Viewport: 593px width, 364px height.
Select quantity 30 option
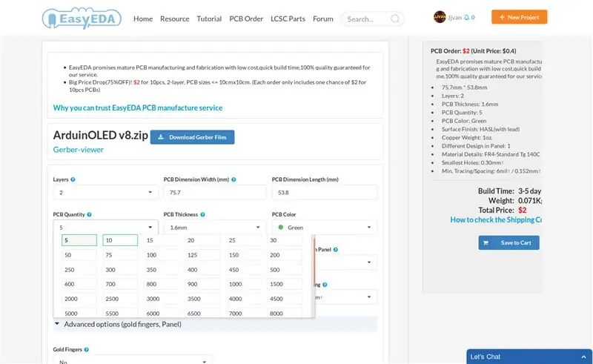(x=285, y=240)
